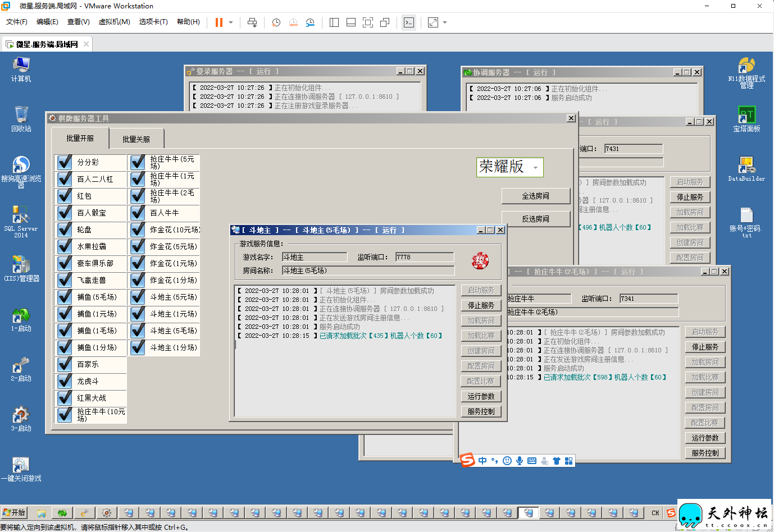
Task: Open the 宝塔面板 desktop icon
Action: (x=746, y=119)
